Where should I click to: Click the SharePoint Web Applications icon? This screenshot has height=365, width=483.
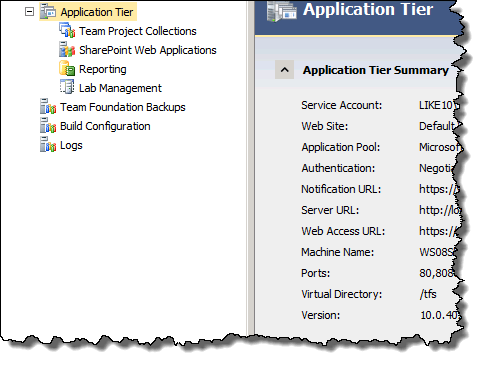(67, 50)
